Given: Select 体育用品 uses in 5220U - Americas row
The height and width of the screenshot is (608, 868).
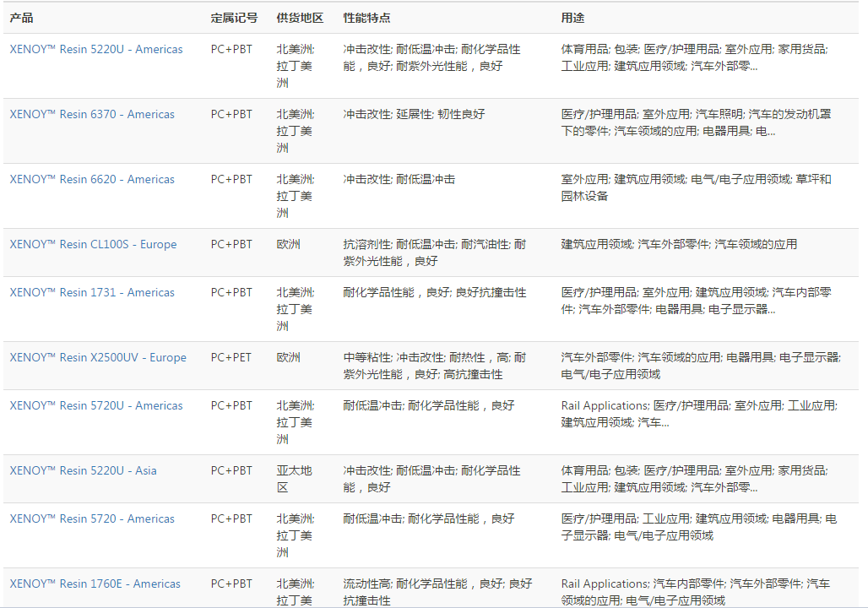Looking at the screenshot, I should [x=695, y=57].
